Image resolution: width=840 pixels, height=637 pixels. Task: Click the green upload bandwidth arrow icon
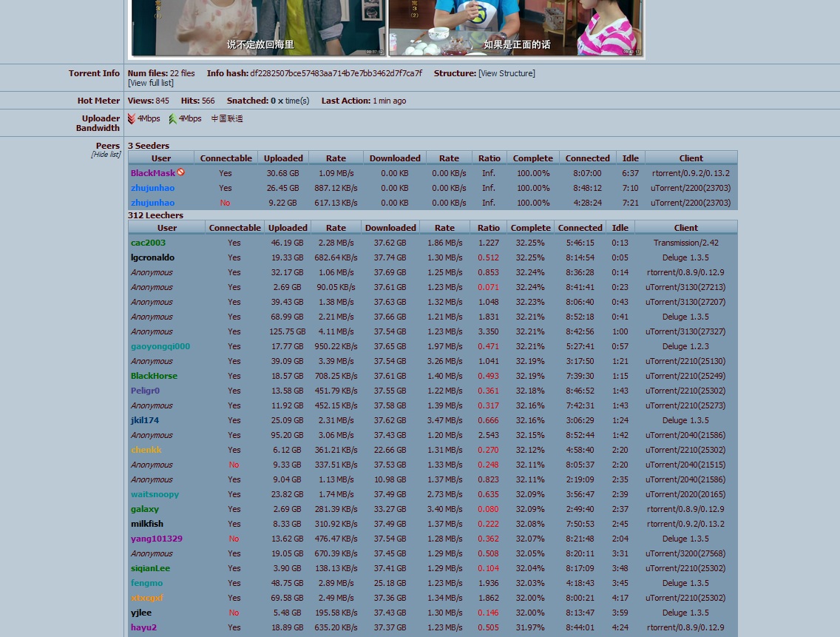[x=172, y=118]
